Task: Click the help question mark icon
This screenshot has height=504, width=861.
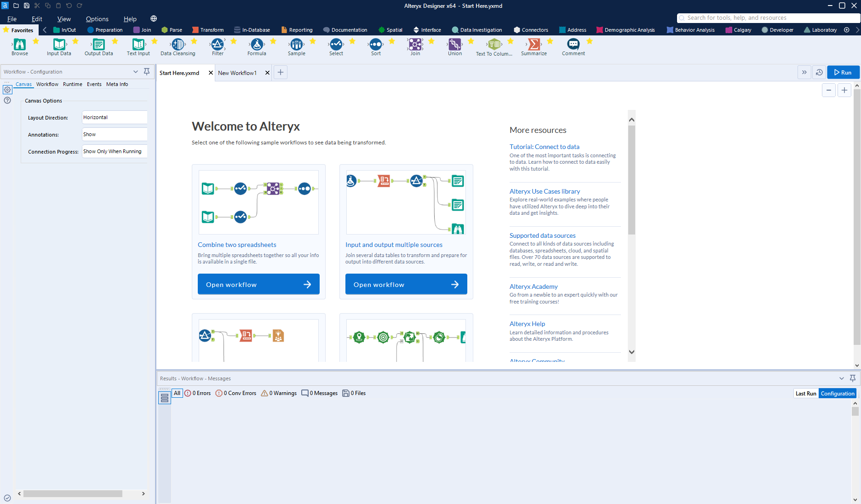Action: point(7,100)
